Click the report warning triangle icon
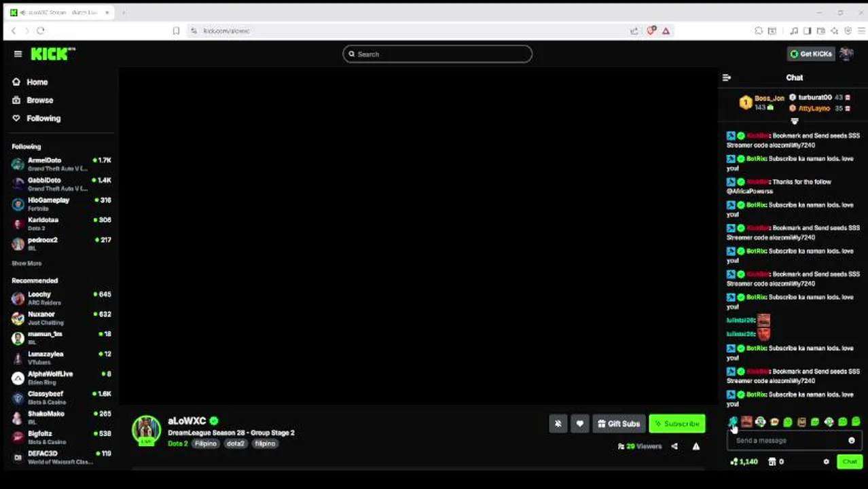Image resolution: width=868 pixels, height=489 pixels. (696, 447)
